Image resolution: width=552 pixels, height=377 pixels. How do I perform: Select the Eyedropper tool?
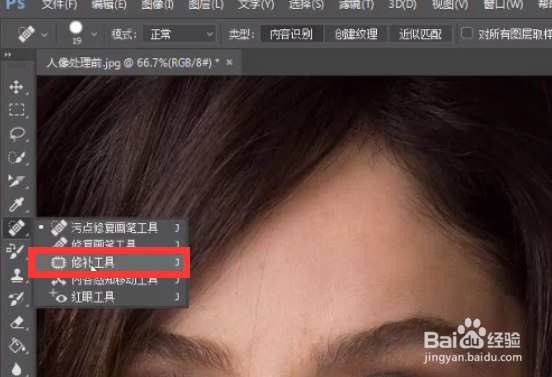[16, 204]
